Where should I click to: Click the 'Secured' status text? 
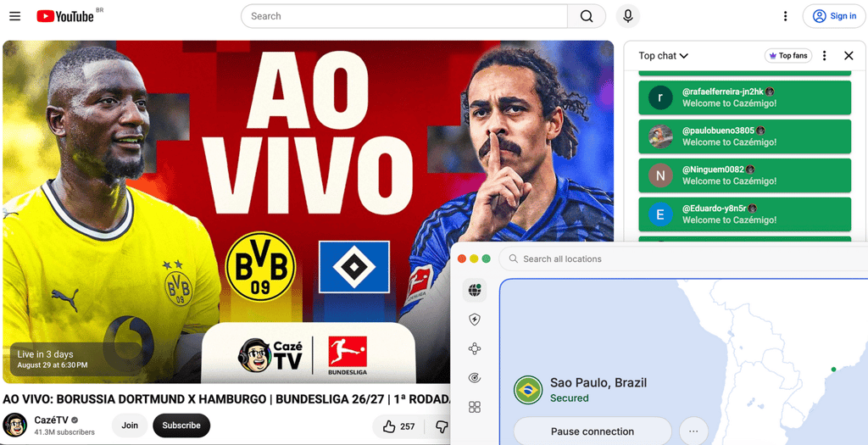[569, 398]
